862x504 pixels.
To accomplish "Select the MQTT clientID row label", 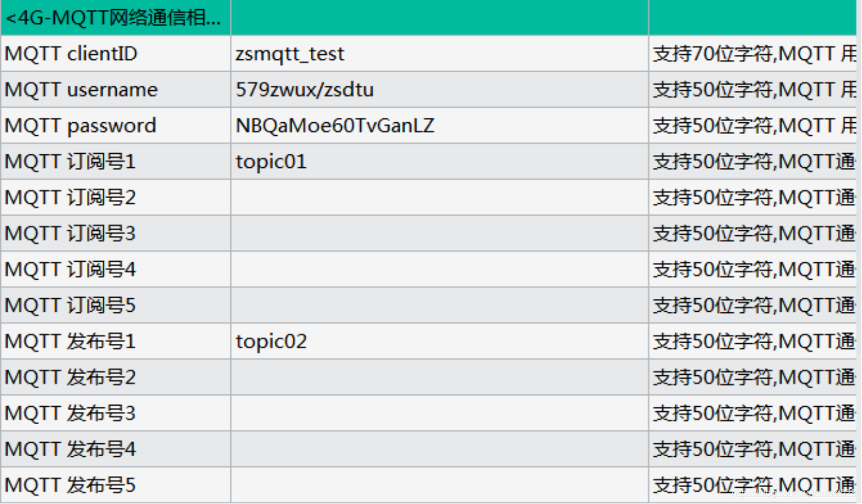I will point(115,54).
